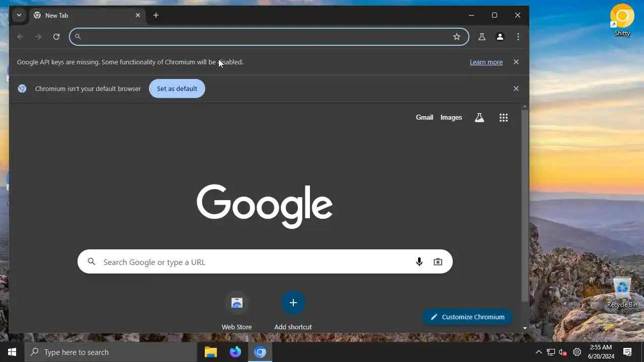644x362 pixels.
Task: Show hidden tray icons chevron
Action: pyautogui.click(x=538, y=352)
